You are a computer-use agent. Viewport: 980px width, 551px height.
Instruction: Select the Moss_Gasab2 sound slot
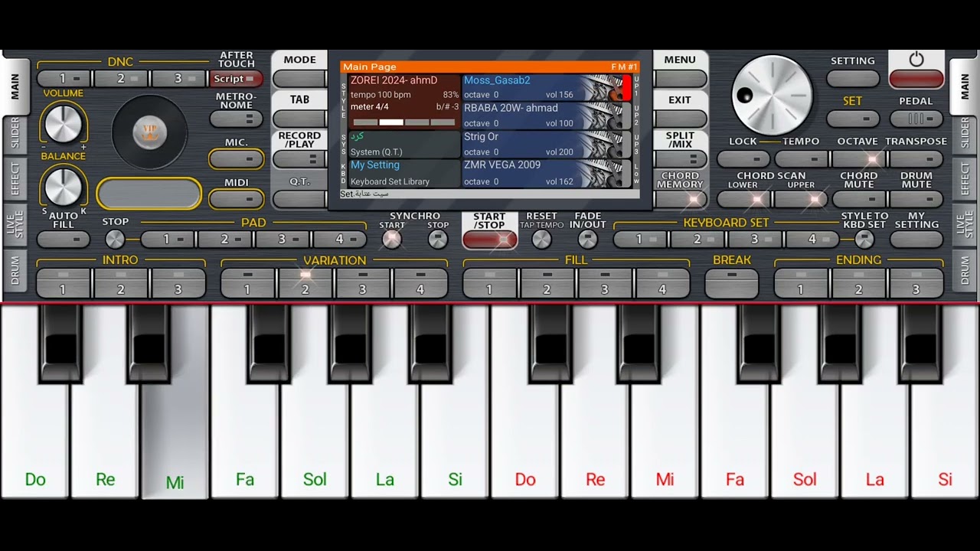547,88
